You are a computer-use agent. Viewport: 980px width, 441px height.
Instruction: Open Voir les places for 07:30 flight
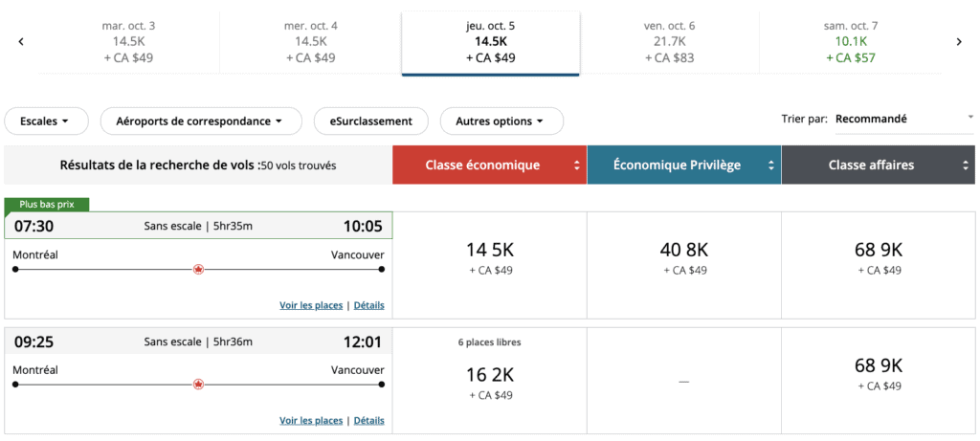click(x=310, y=305)
